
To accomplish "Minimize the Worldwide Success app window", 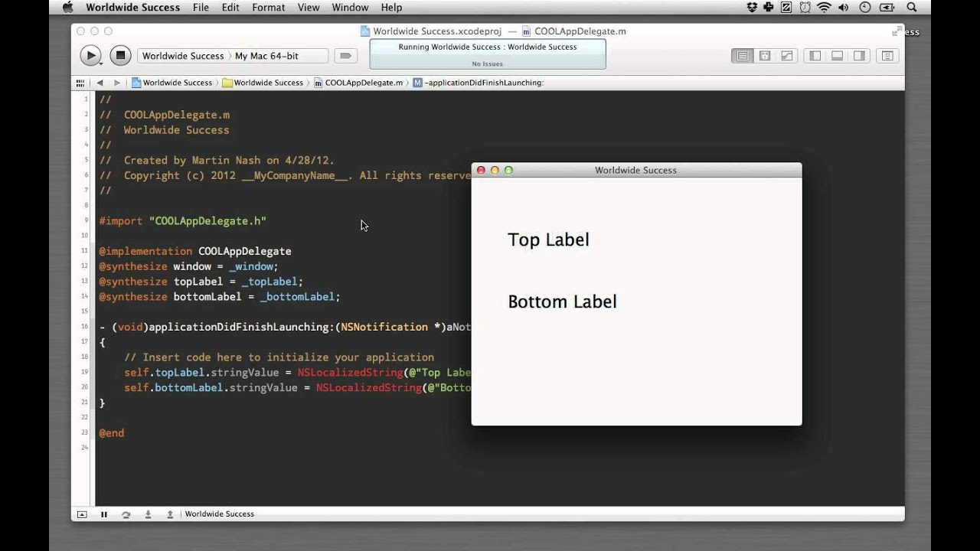I will [x=495, y=170].
